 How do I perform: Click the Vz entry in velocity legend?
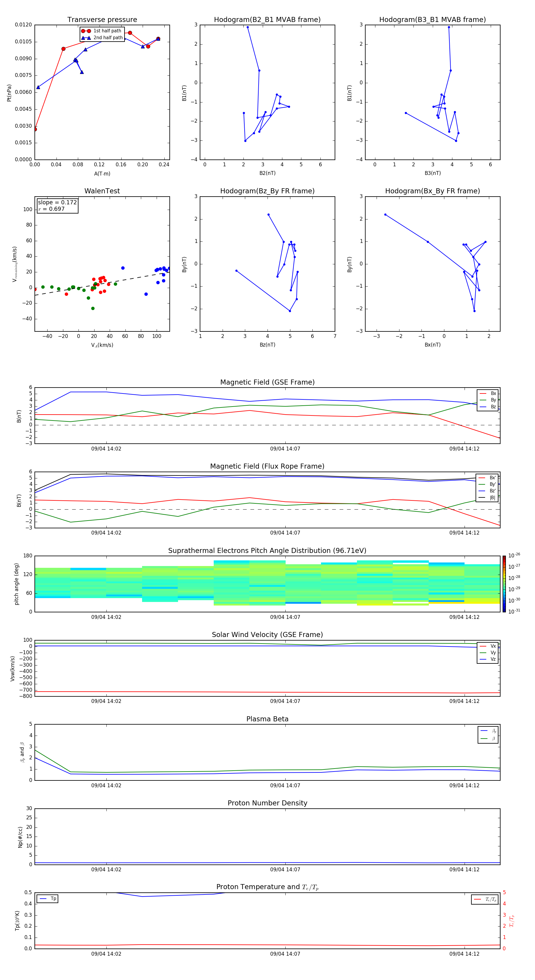click(x=488, y=659)
